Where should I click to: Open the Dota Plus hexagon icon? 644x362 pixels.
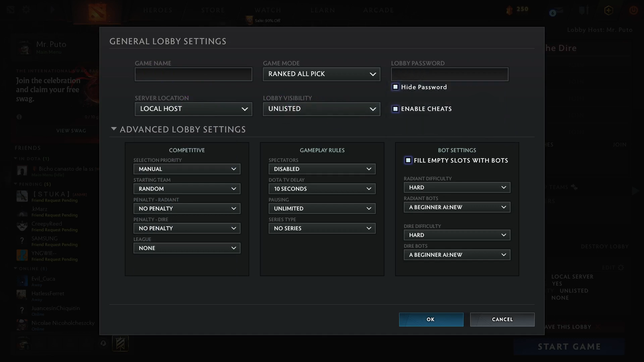coord(608,10)
